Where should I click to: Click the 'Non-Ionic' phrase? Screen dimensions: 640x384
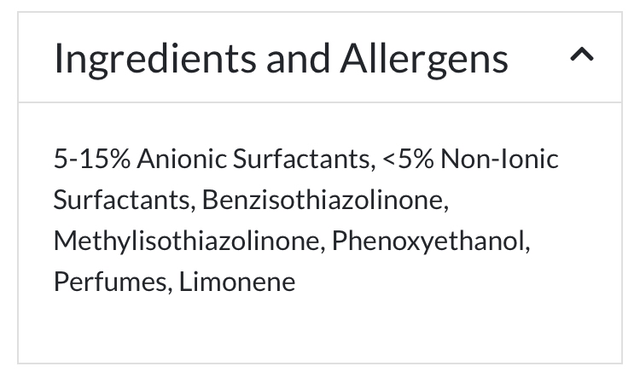500,159
